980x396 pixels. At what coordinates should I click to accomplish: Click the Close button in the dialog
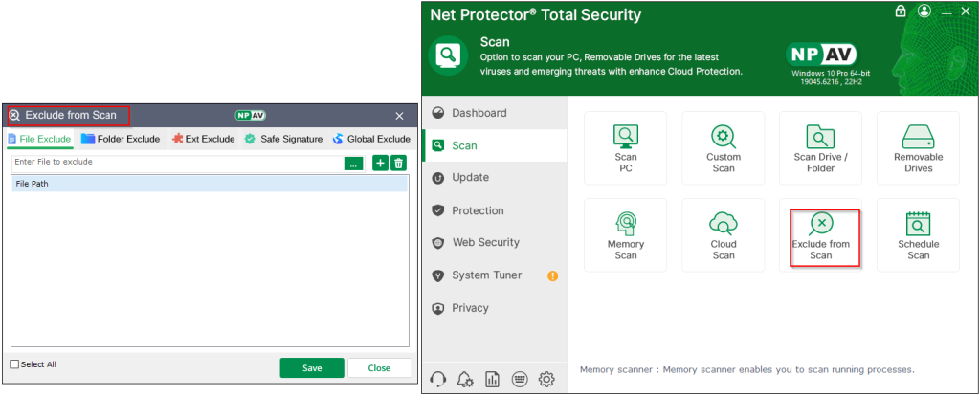click(x=379, y=368)
